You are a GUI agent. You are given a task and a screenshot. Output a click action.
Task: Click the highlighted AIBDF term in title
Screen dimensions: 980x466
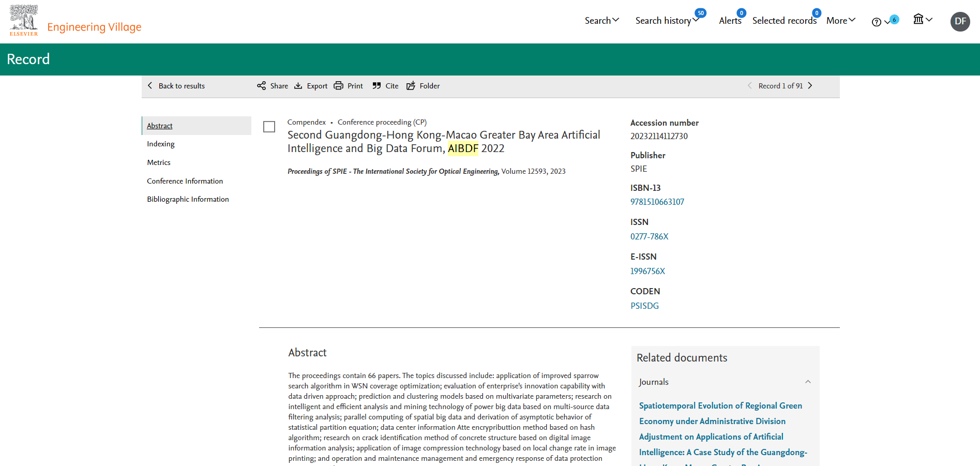click(x=463, y=148)
